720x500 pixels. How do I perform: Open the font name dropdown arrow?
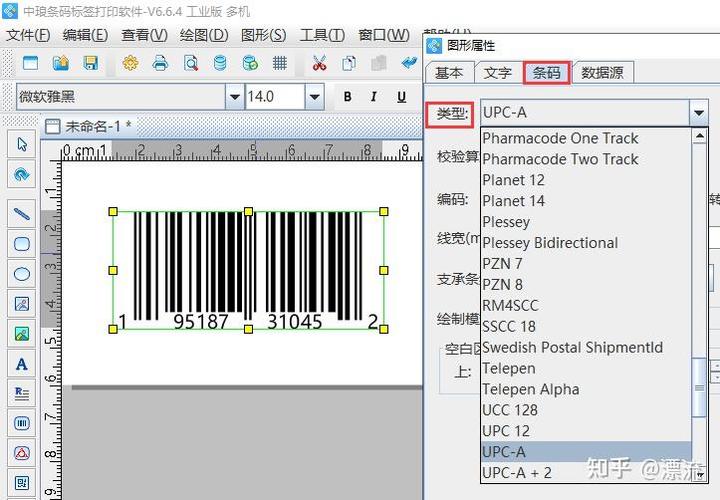(235, 97)
